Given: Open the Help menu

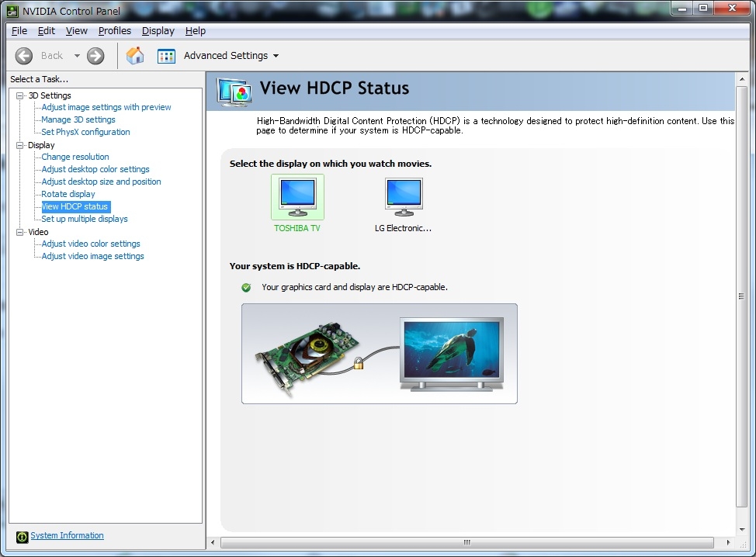Looking at the screenshot, I should click(196, 31).
